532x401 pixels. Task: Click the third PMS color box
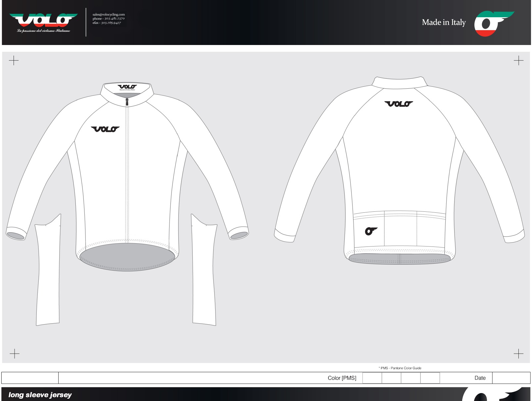click(411, 378)
